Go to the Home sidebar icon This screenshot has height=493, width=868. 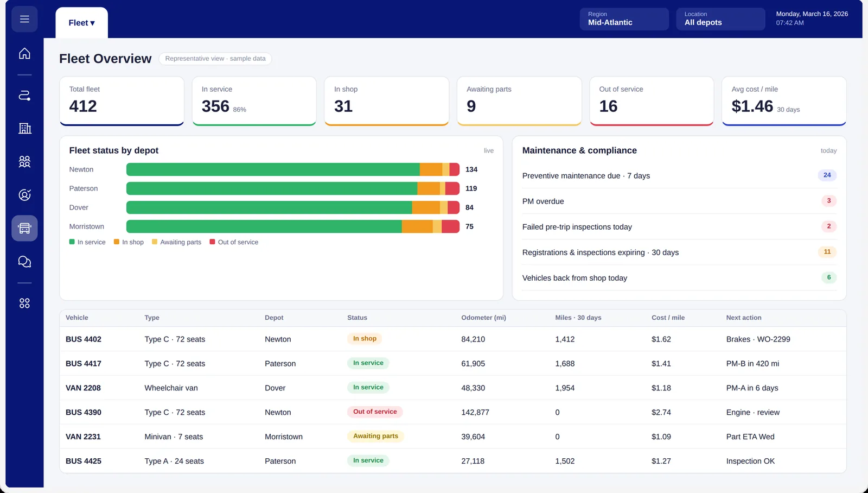[x=24, y=53]
